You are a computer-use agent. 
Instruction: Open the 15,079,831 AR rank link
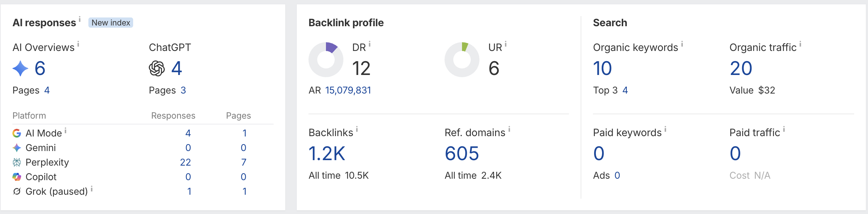(x=348, y=90)
